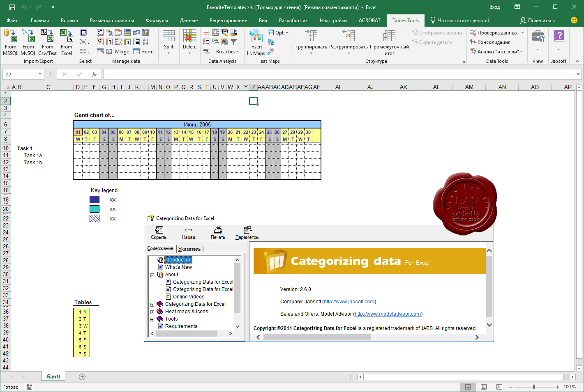Click the smiley feedback icon
Viewport: 584px width, 392px height.
coord(574,20)
